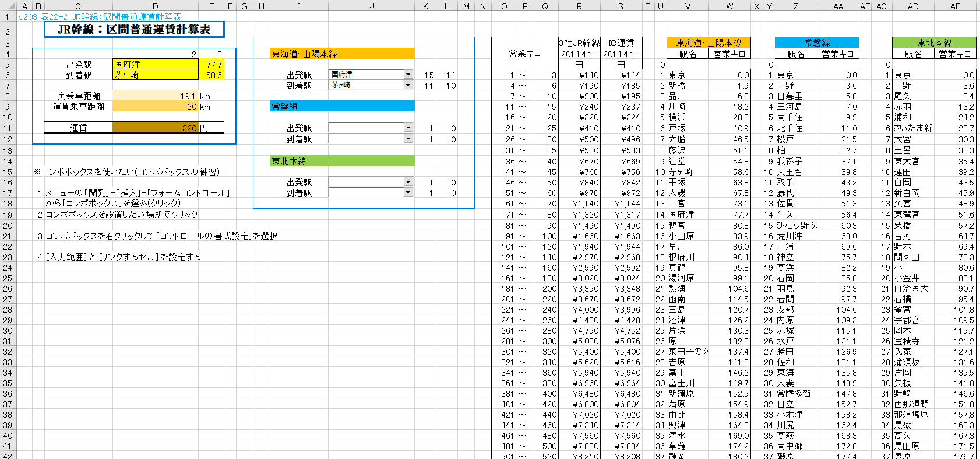
Task: Select the title cell JR幹線：区間普通運賃計算表
Action: 134,29
